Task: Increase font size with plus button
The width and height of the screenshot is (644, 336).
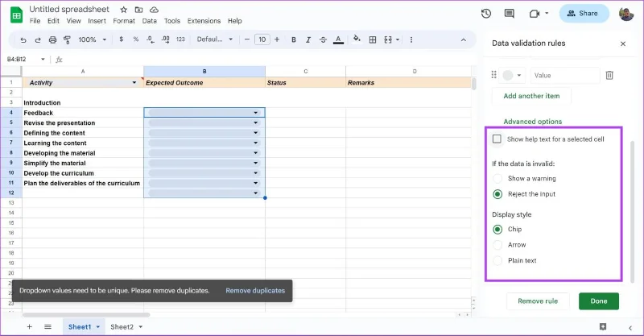Action: tap(277, 39)
